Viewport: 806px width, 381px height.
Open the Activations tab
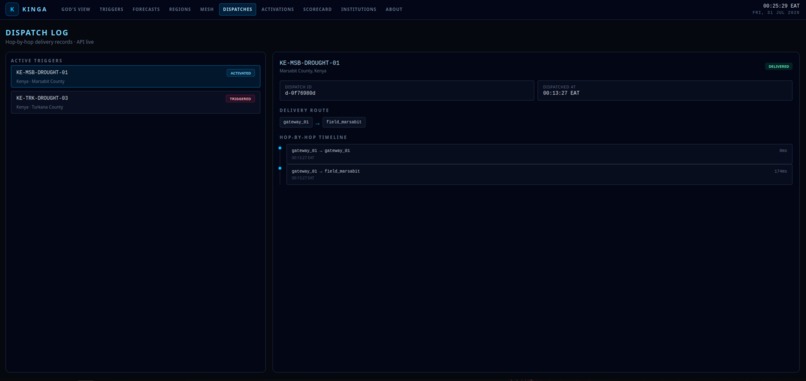tap(278, 9)
